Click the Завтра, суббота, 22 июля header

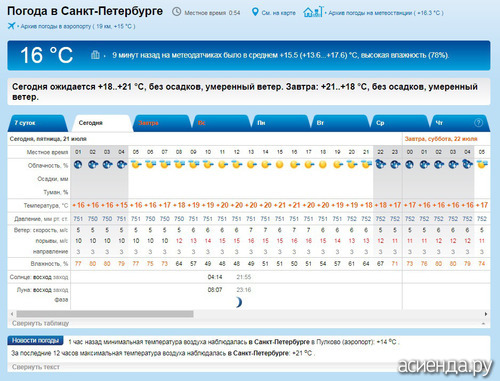(x=441, y=139)
